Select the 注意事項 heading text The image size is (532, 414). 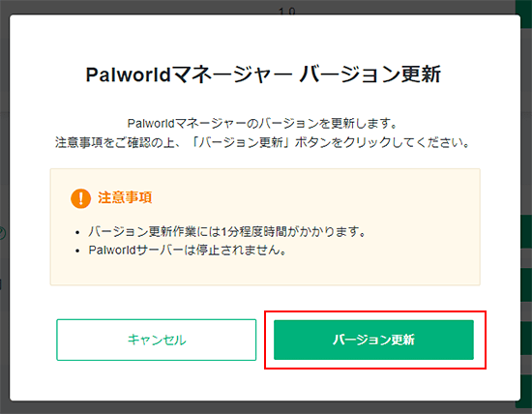click(125, 197)
